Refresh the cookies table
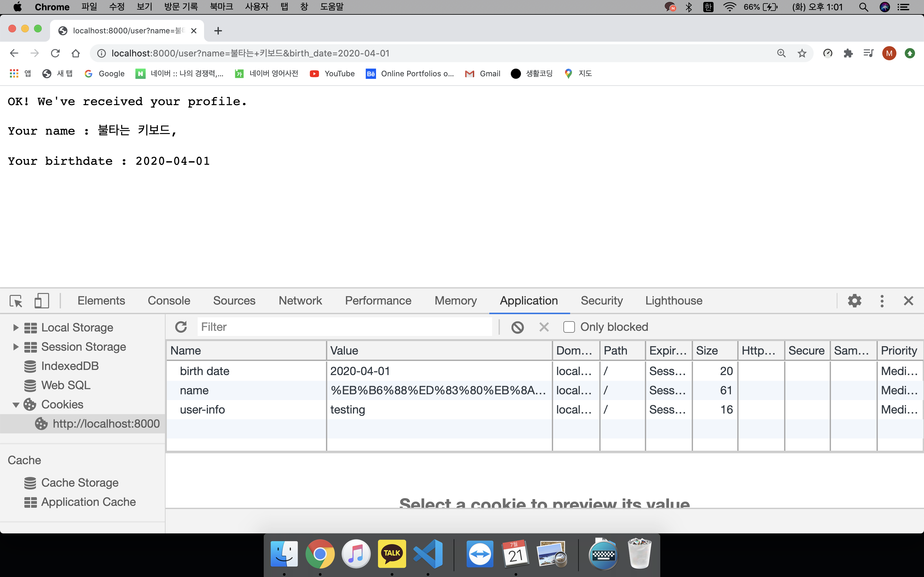 (x=181, y=327)
